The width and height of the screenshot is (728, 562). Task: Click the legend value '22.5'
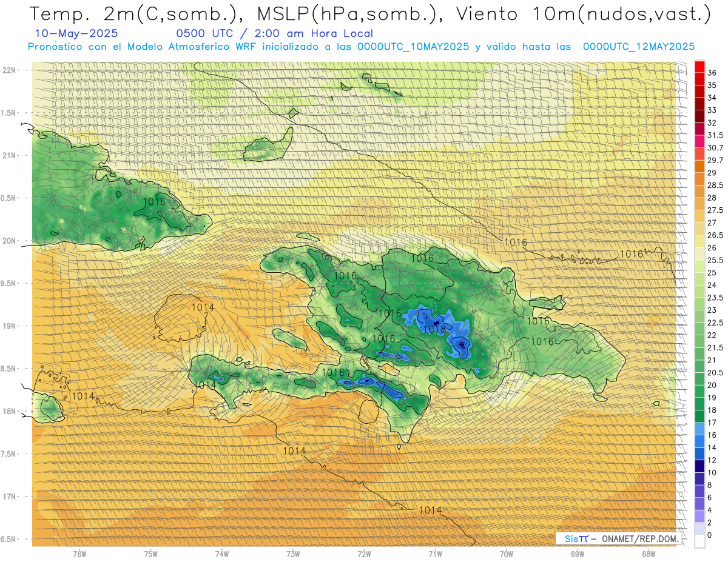715,323
